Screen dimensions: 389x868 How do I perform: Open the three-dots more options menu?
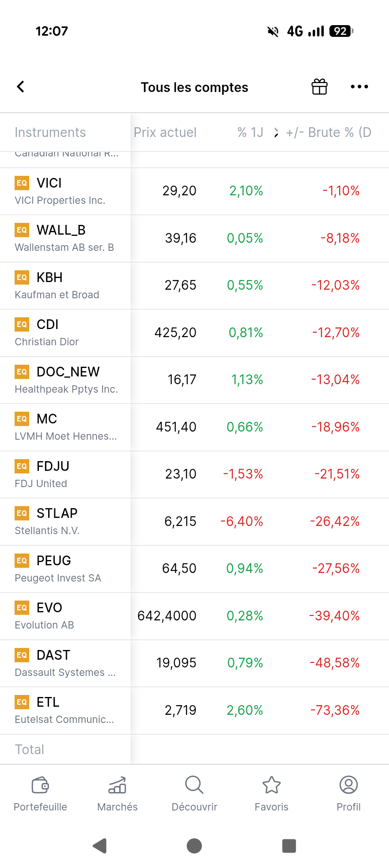coord(359,86)
